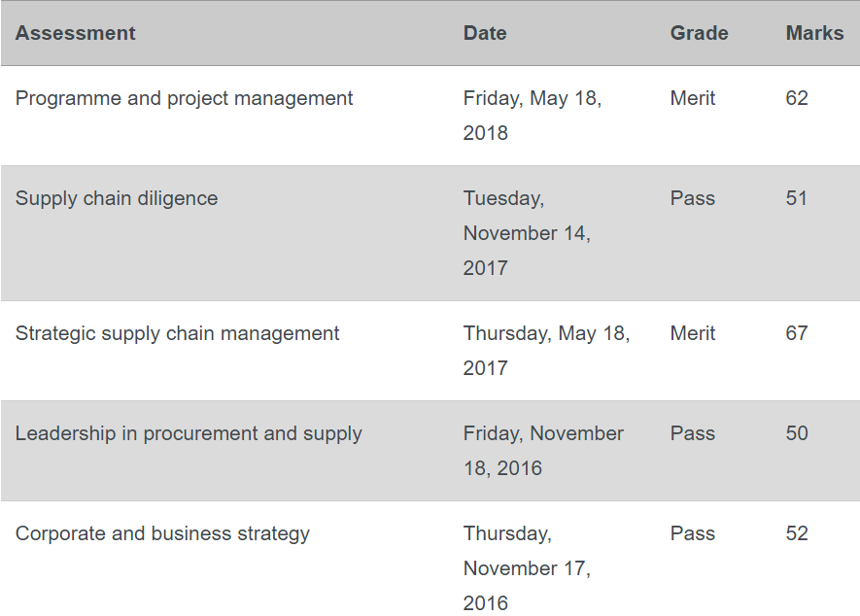Click the Friday, May 18, 2018 date

pos(532,116)
